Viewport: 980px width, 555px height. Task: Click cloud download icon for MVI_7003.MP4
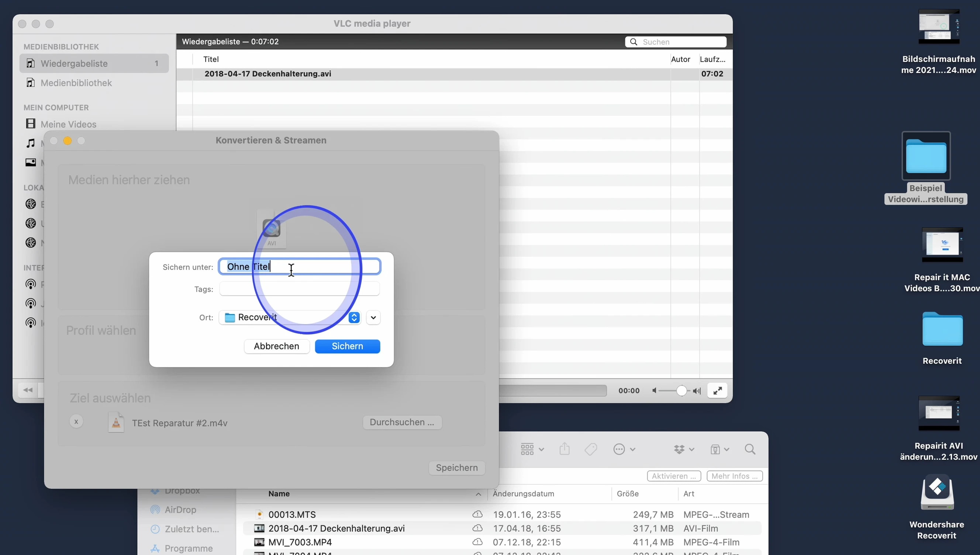(x=477, y=542)
